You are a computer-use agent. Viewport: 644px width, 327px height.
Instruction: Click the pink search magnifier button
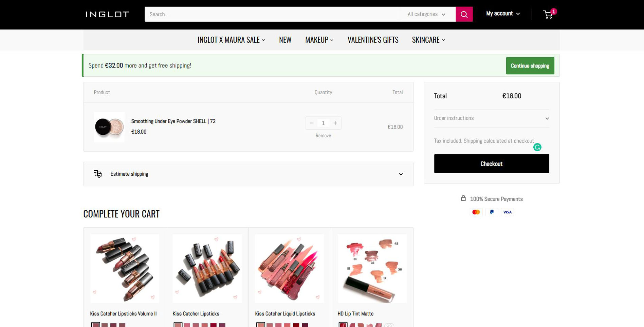(464, 14)
